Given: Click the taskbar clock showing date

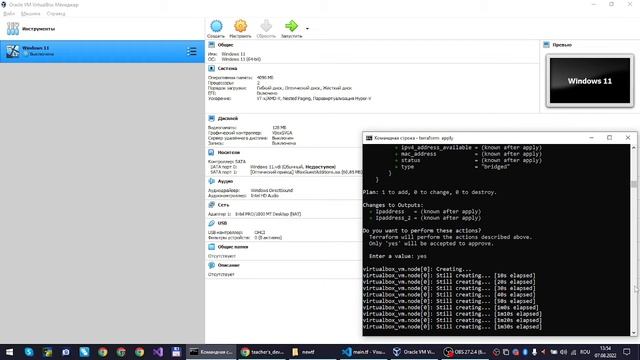Looking at the screenshot, I should (606, 352).
